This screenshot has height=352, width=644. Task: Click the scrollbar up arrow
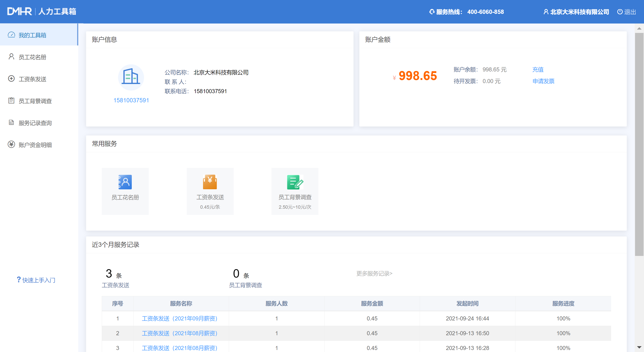tap(639, 28)
